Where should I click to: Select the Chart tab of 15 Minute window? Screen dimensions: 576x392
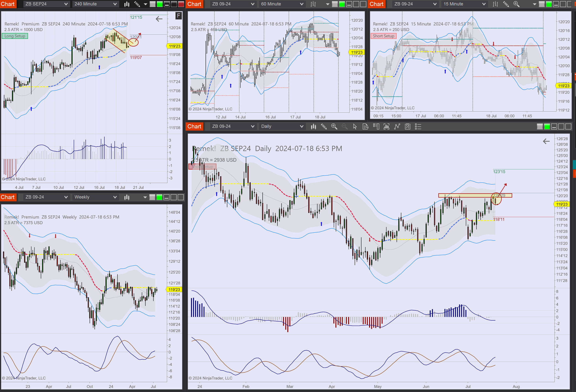[x=376, y=4]
